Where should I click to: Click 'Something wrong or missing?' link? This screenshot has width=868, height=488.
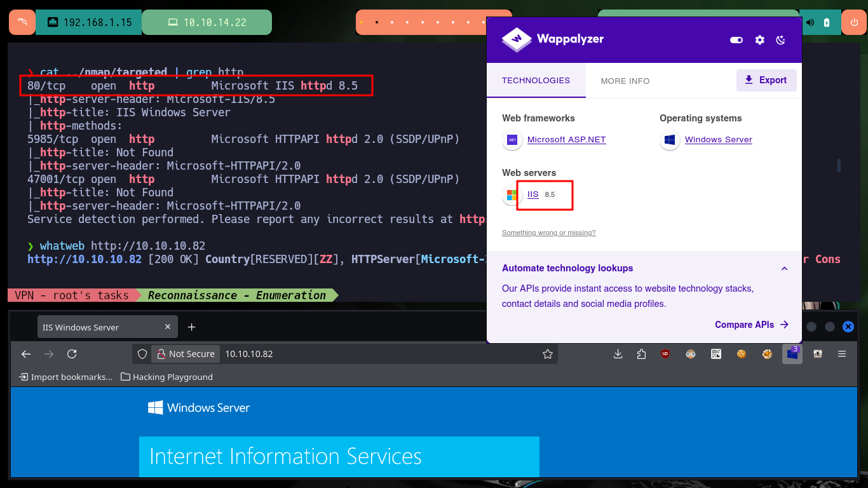[x=548, y=233]
